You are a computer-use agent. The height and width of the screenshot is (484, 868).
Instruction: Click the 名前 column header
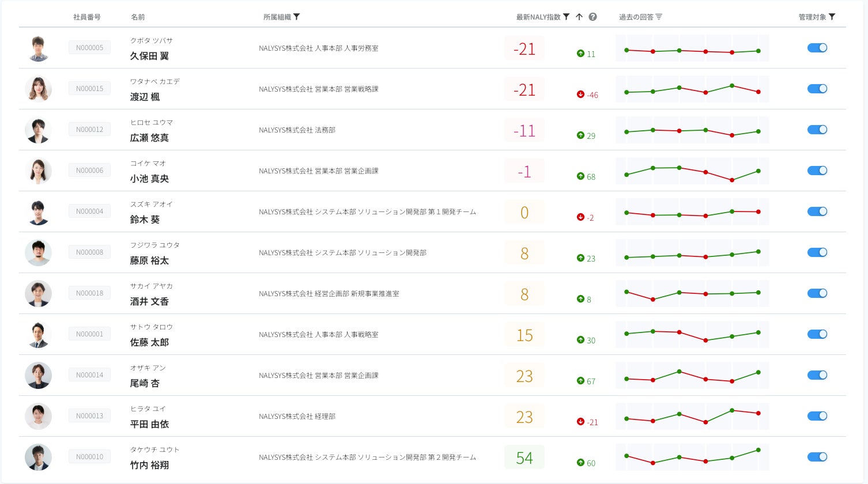[x=138, y=17]
